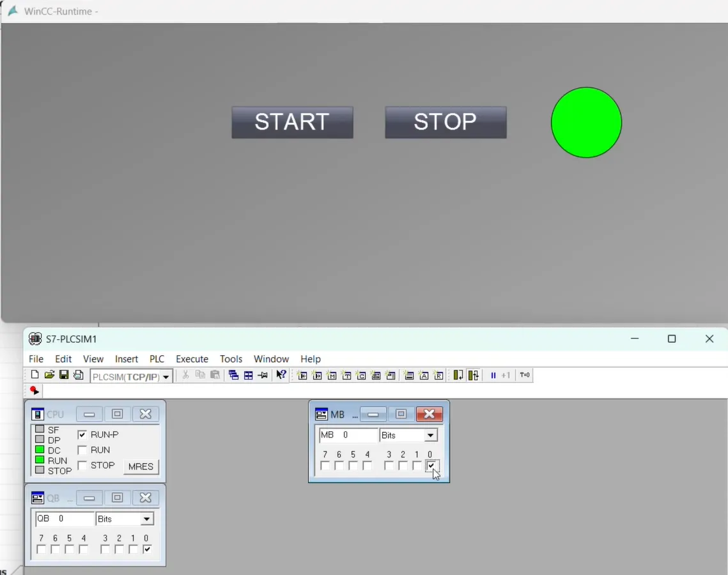Insert an Input variable window
Image resolution: width=728 pixels, height=575 pixels.
(x=303, y=375)
